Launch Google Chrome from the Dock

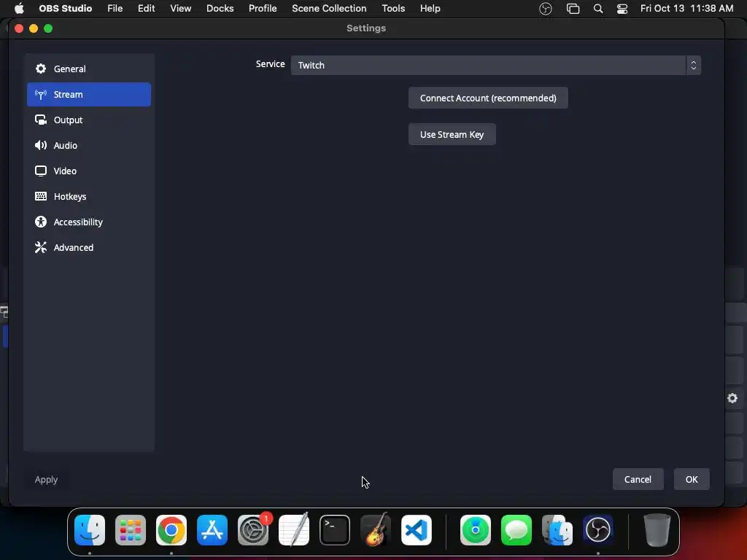coord(171,530)
